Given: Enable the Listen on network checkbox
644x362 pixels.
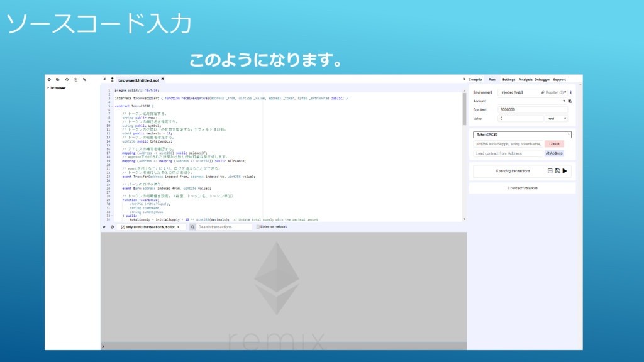Looking at the screenshot, I should 258,226.
